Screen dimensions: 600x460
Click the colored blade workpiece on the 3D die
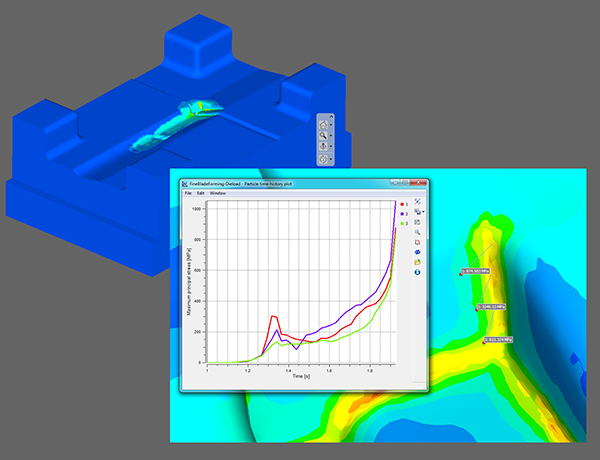[178, 124]
